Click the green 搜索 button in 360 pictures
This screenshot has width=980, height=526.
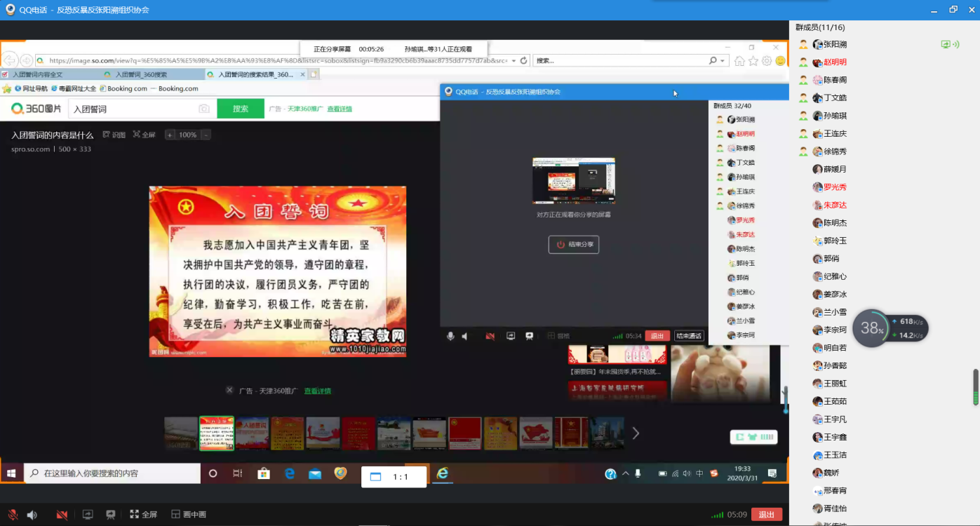[241, 109]
